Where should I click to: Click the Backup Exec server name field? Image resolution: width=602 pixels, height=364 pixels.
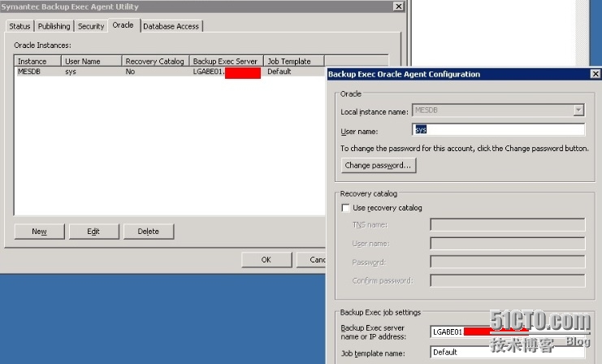(508, 331)
